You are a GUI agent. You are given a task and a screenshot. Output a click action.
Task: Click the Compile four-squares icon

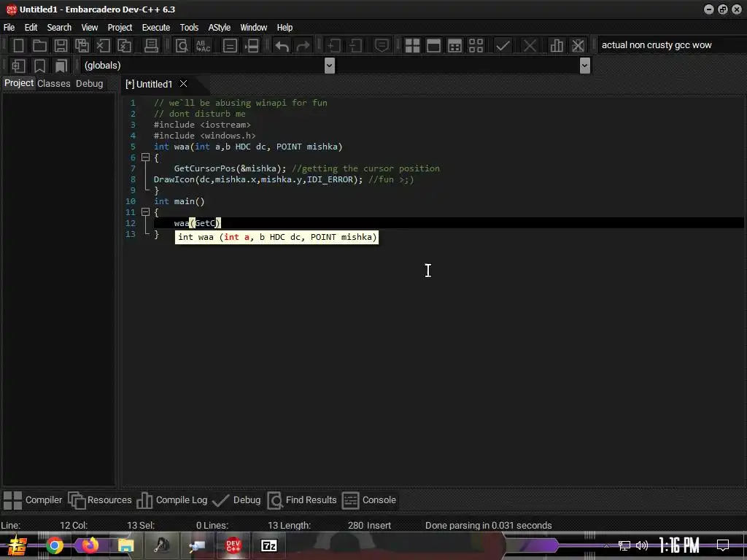coord(412,46)
